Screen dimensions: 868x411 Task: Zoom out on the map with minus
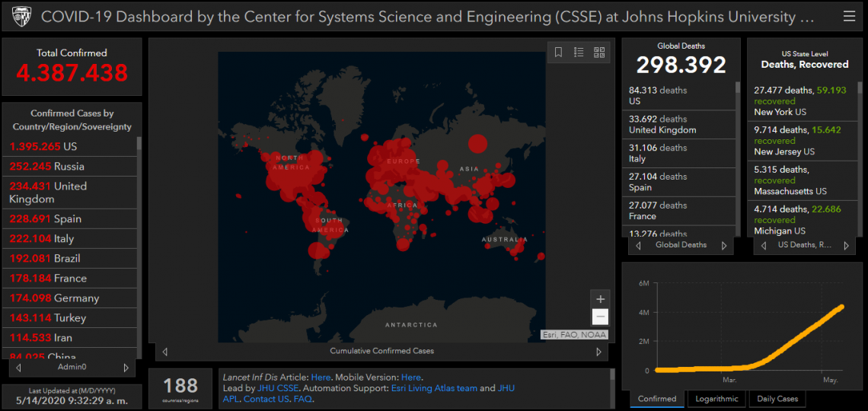(x=600, y=317)
